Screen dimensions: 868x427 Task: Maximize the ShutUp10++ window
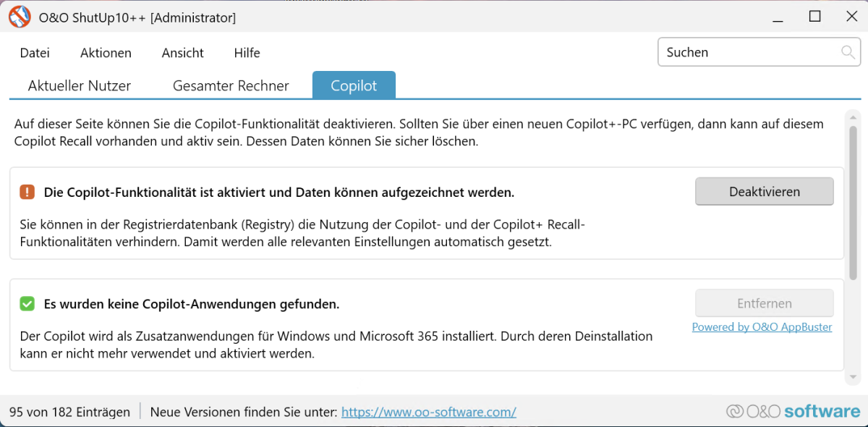814,17
